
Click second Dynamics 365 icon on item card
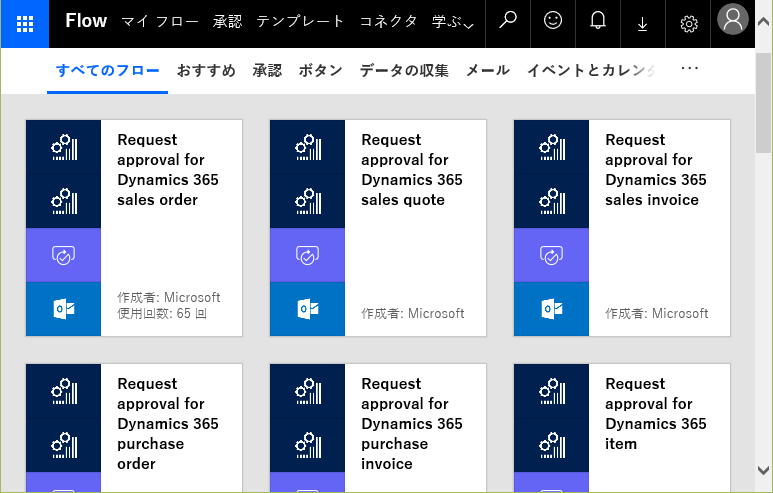(552, 445)
